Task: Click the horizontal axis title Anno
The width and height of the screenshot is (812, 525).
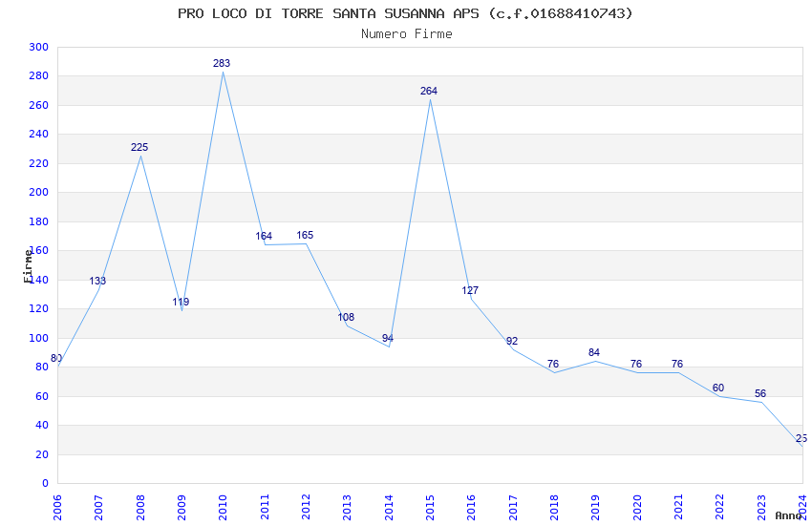Action: pos(788,515)
